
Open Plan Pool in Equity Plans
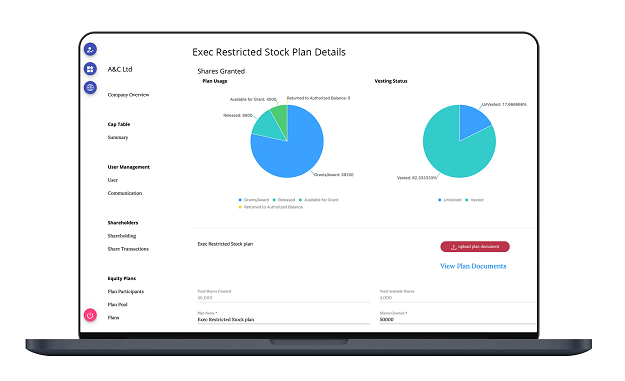(118, 304)
